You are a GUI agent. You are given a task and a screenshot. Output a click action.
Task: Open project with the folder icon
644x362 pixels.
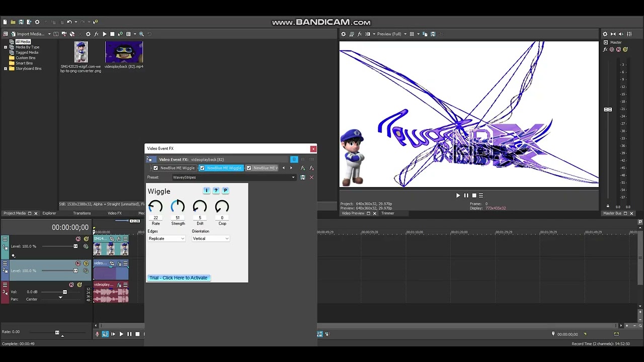coord(13,22)
